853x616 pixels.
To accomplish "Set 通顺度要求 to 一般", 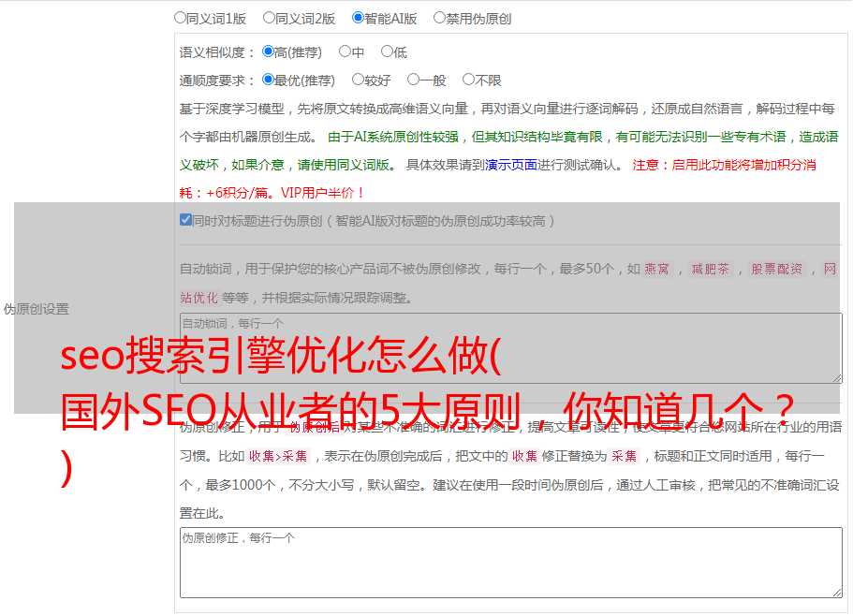I will coord(414,80).
